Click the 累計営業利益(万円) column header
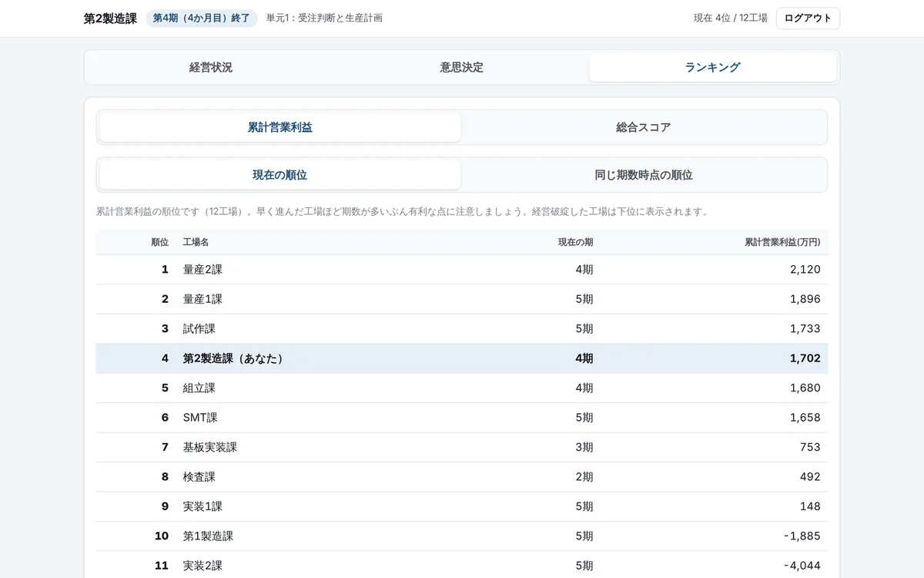The image size is (924, 578). click(782, 242)
